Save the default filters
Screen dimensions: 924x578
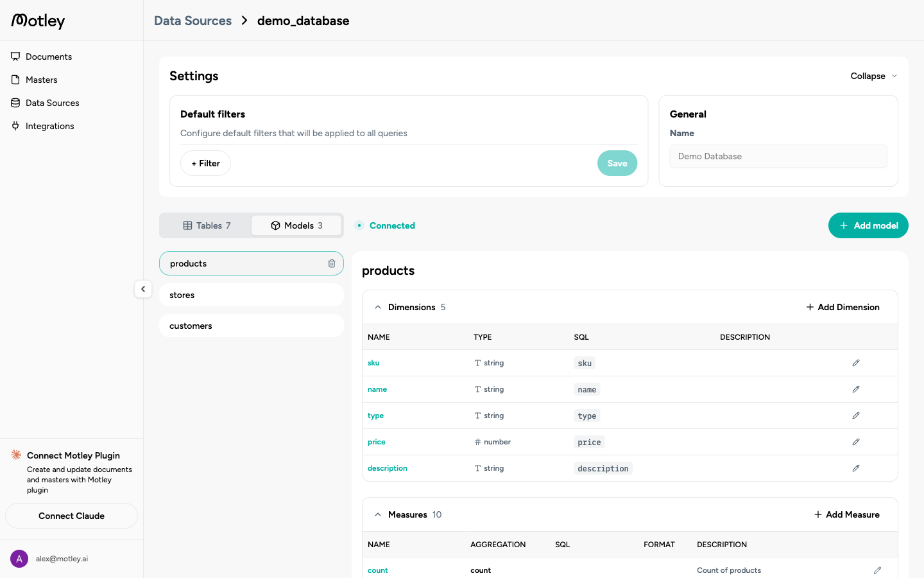tap(617, 163)
